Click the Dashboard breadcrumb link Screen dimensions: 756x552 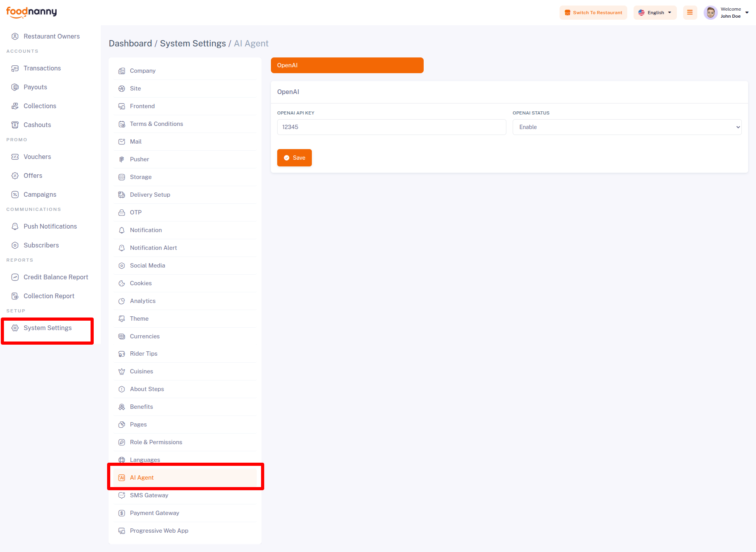[130, 43]
